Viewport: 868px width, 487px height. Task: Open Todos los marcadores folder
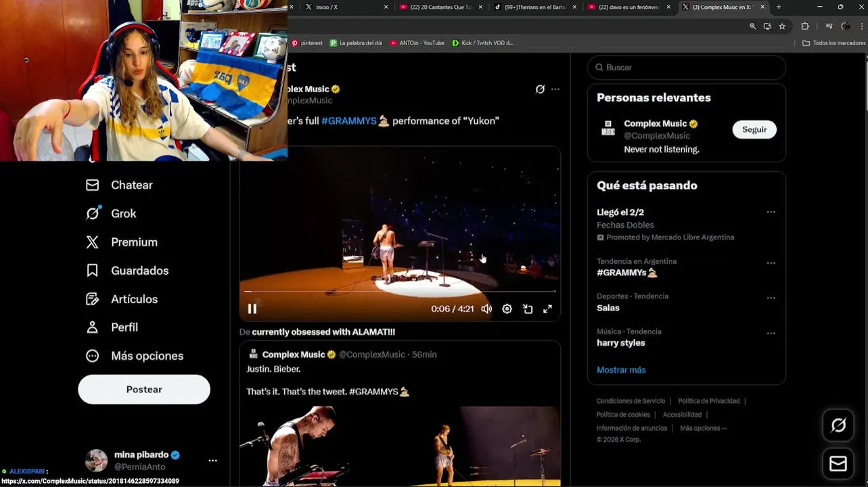click(x=833, y=43)
